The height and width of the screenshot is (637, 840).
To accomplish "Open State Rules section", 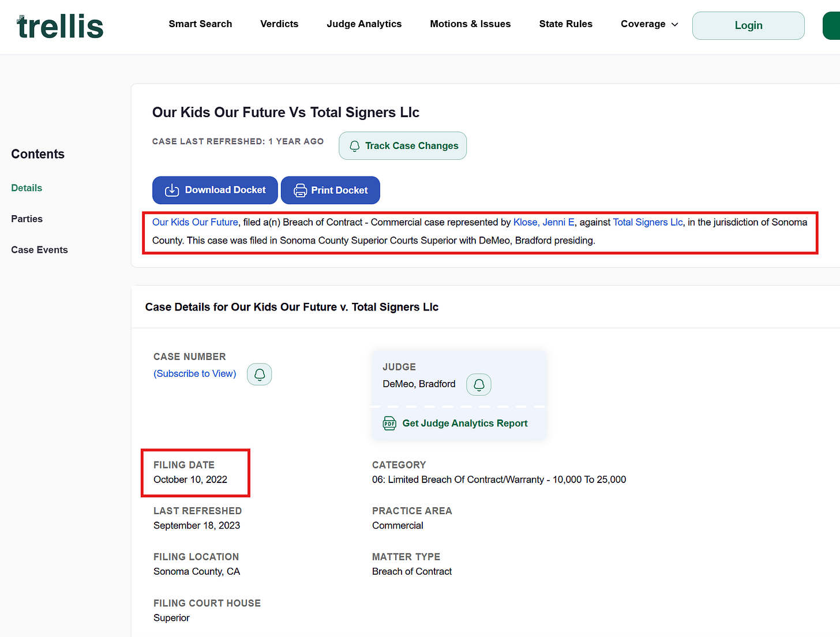I will click(x=566, y=24).
